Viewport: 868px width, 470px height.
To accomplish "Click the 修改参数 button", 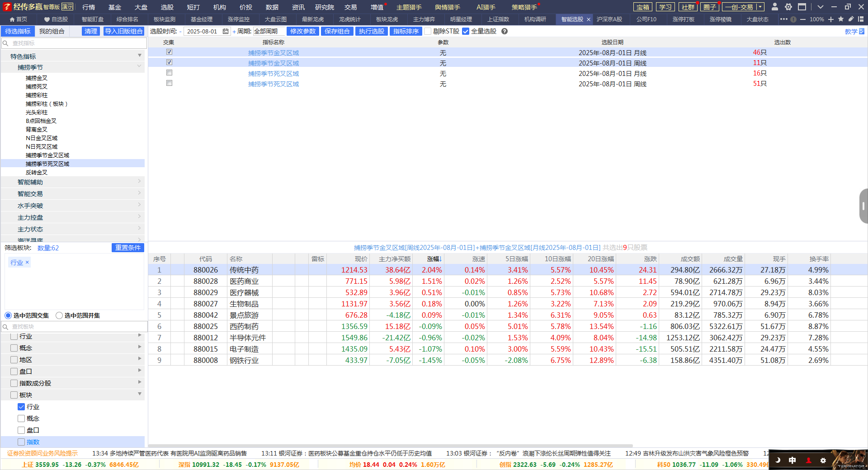I will (302, 31).
